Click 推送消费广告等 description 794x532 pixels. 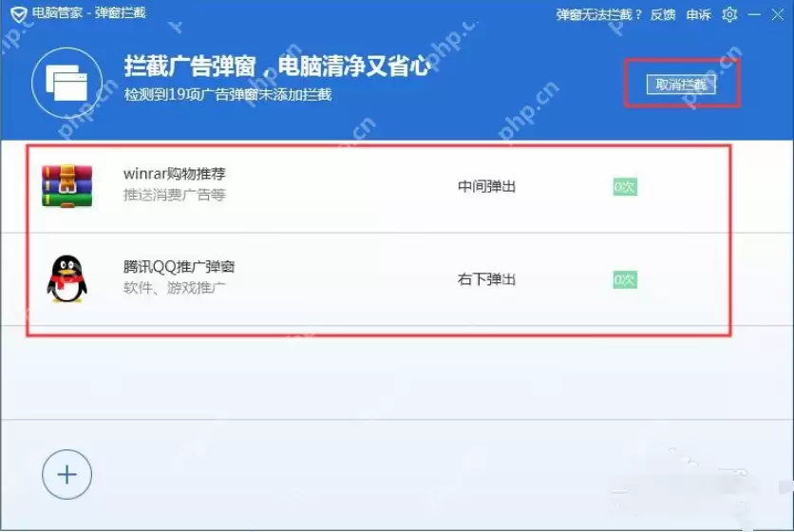point(174,195)
